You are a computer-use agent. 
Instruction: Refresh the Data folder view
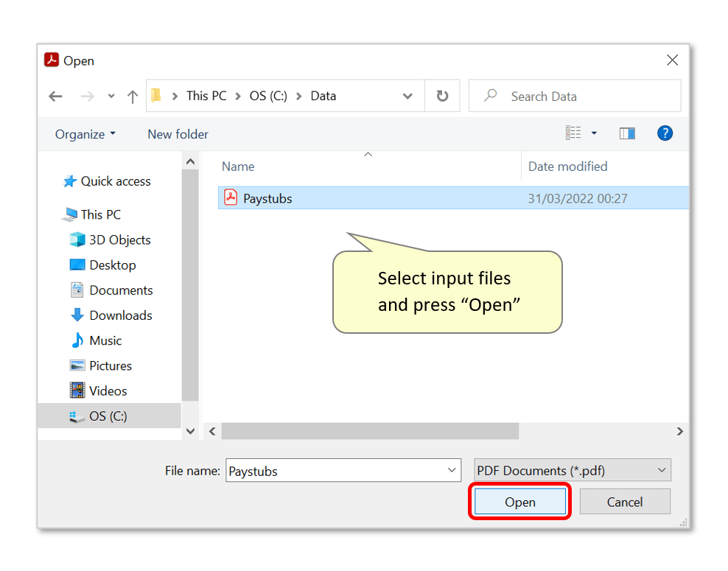442,96
